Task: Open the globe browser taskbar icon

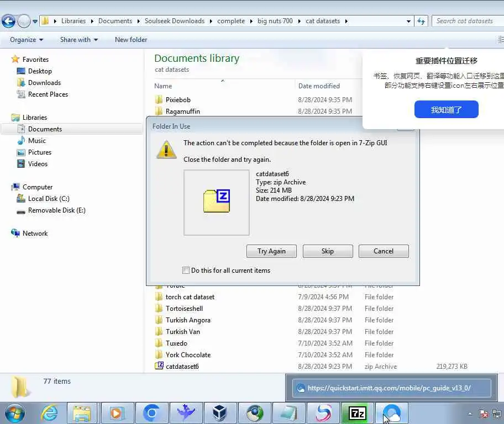Action: [x=255, y=413]
